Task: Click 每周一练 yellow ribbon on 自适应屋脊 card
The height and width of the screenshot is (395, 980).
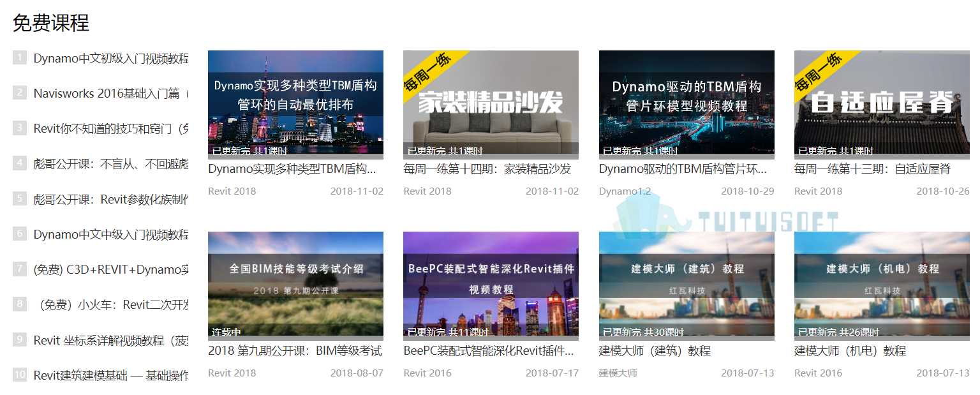Action: 820,72
